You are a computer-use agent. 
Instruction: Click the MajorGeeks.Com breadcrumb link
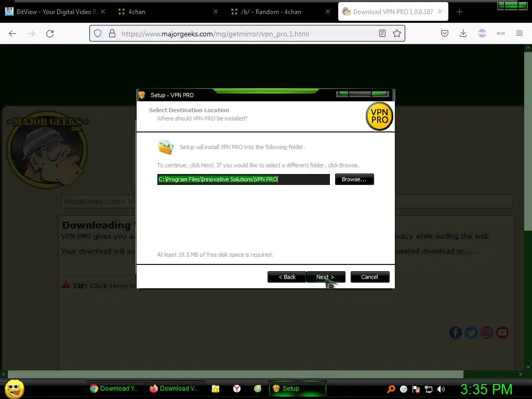pyautogui.click(x=92, y=201)
